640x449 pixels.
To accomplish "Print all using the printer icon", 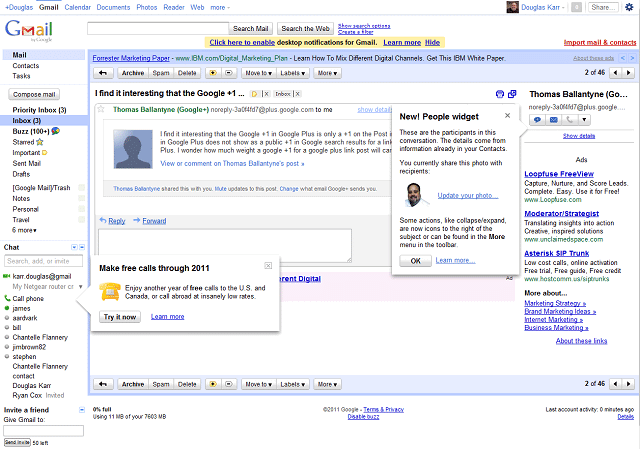I will click(500, 94).
